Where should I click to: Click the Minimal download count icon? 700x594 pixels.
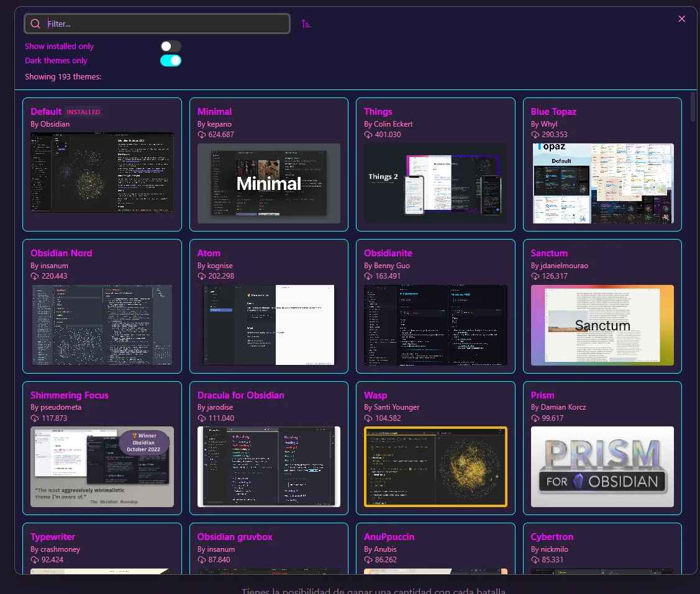[x=202, y=135]
